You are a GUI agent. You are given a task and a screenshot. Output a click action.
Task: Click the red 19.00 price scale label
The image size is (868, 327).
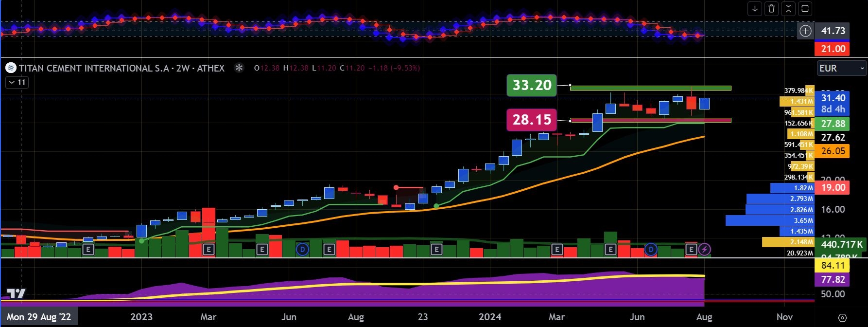pos(833,187)
